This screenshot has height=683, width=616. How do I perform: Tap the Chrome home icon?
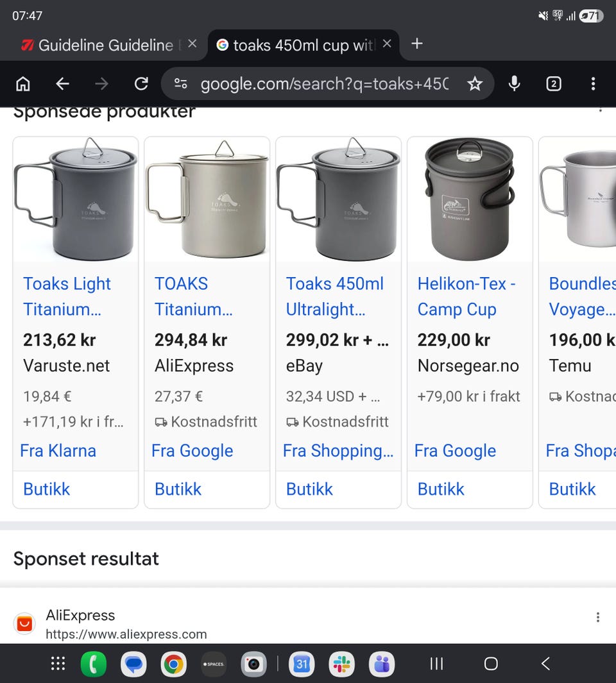click(23, 83)
